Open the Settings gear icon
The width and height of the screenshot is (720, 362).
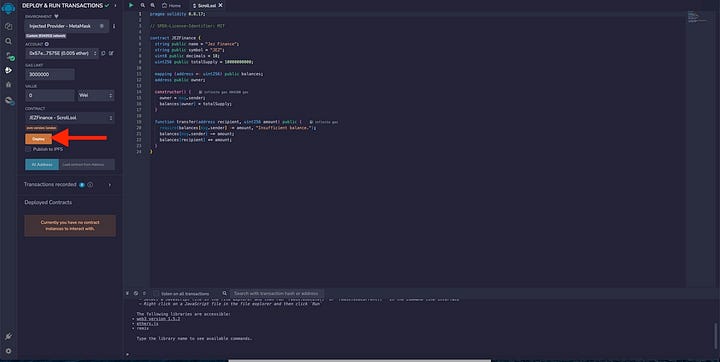click(x=8, y=351)
